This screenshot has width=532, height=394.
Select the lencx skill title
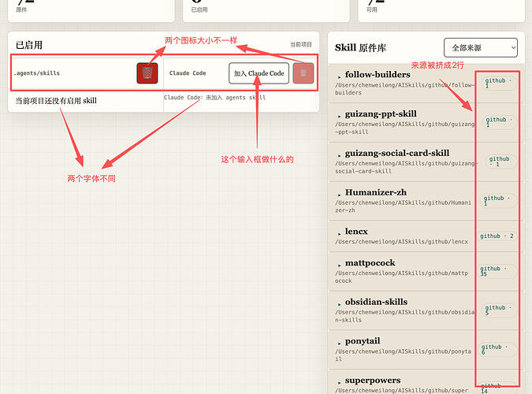pos(356,232)
